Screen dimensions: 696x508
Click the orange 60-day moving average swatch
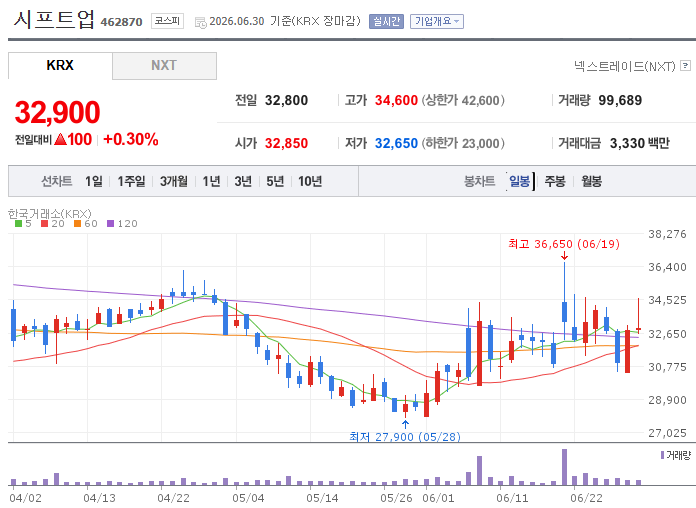tap(78, 224)
